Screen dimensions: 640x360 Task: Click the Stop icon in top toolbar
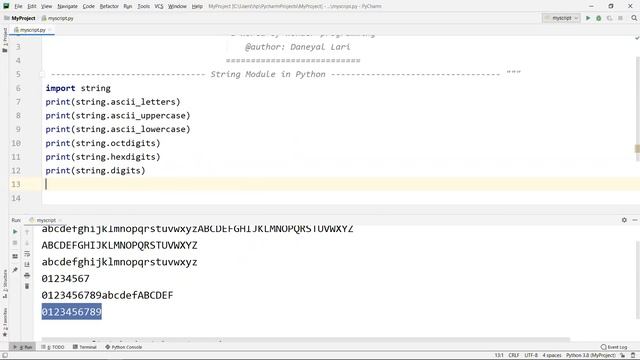(620, 18)
